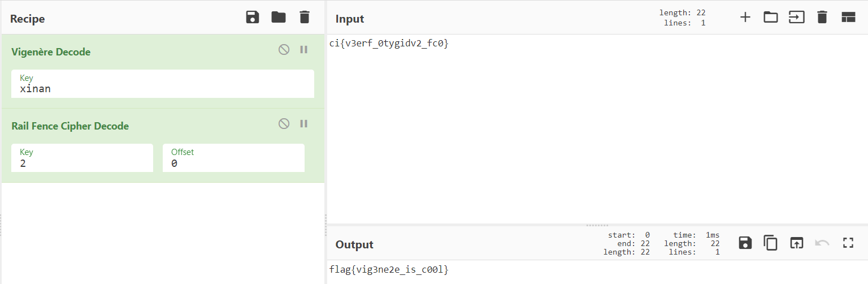
Task: Load a saved recipe via folder icon
Action: [279, 18]
